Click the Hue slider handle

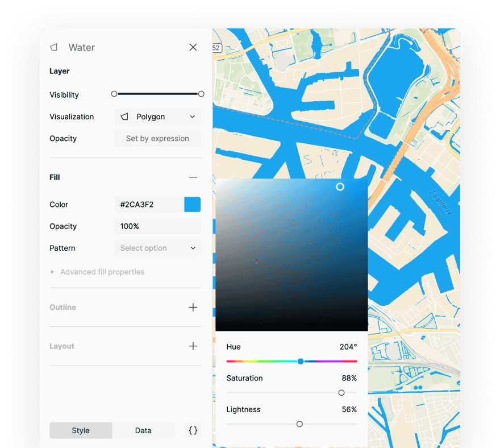[x=300, y=361]
